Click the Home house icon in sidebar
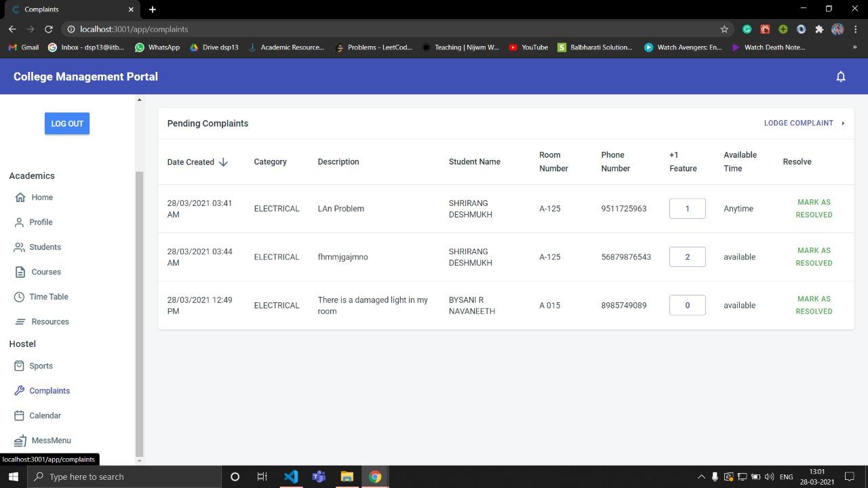 (20, 197)
